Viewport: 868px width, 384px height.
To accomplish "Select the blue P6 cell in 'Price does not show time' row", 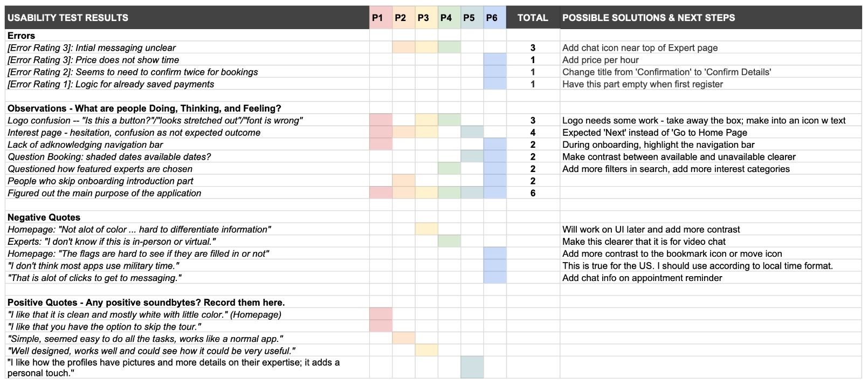I will pos(494,60).
